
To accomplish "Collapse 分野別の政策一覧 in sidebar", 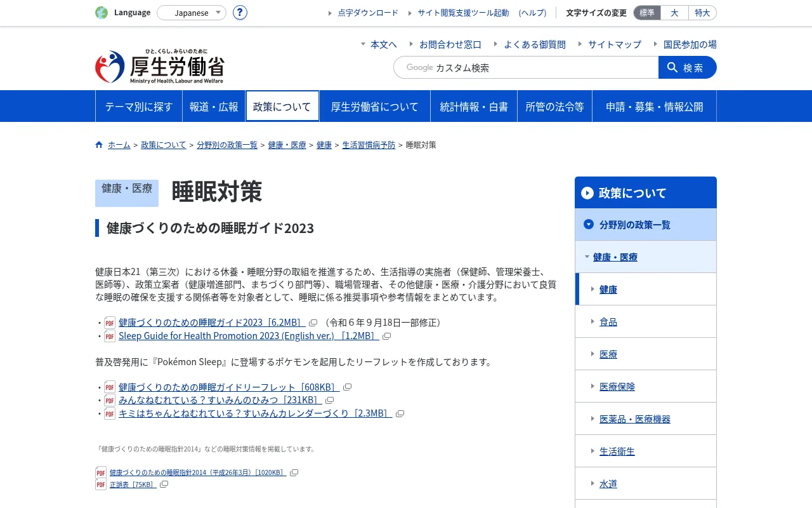I will [589, 224].
